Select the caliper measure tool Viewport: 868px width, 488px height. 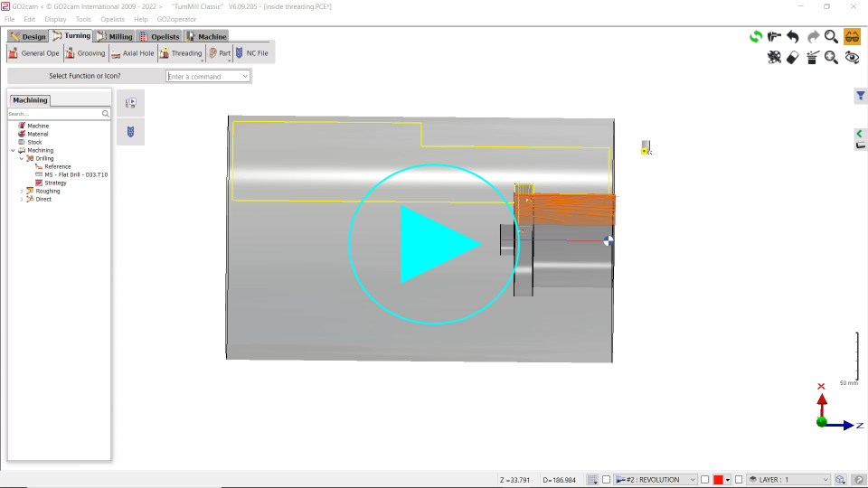coord(774,37)
